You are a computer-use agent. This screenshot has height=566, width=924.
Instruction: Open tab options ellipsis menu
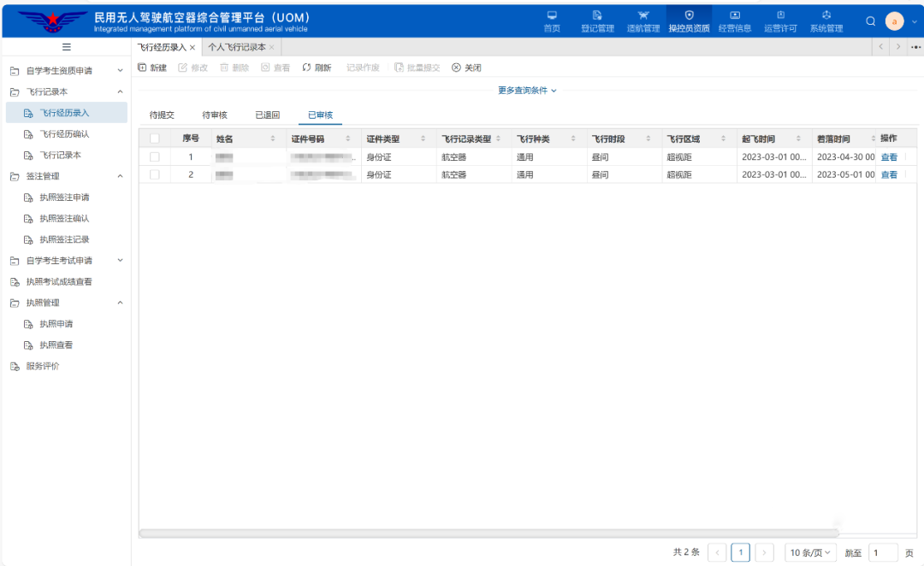(915, 47)
